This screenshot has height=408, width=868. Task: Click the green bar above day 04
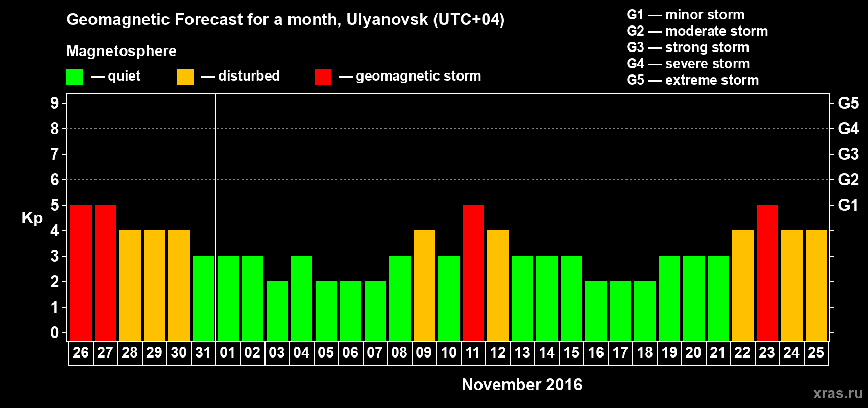(x=302, y=298)
